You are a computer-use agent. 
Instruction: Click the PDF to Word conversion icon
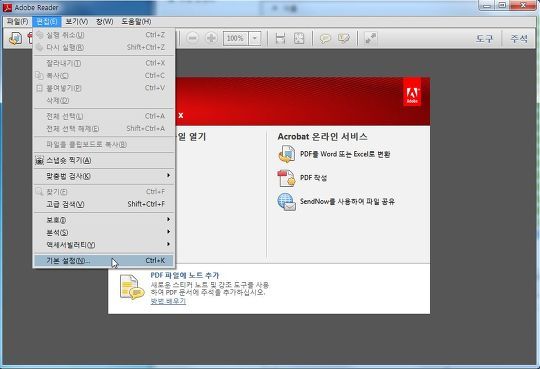[287, 154]
